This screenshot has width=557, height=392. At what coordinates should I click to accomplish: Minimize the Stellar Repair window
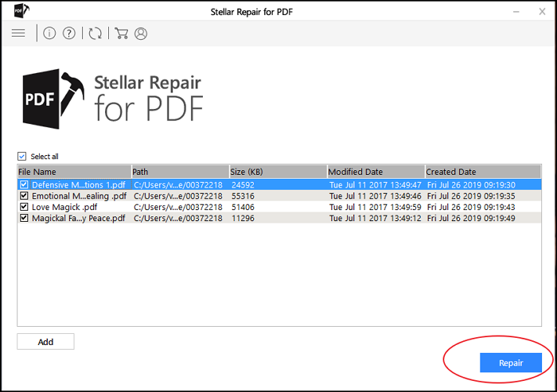pos(516,12)
